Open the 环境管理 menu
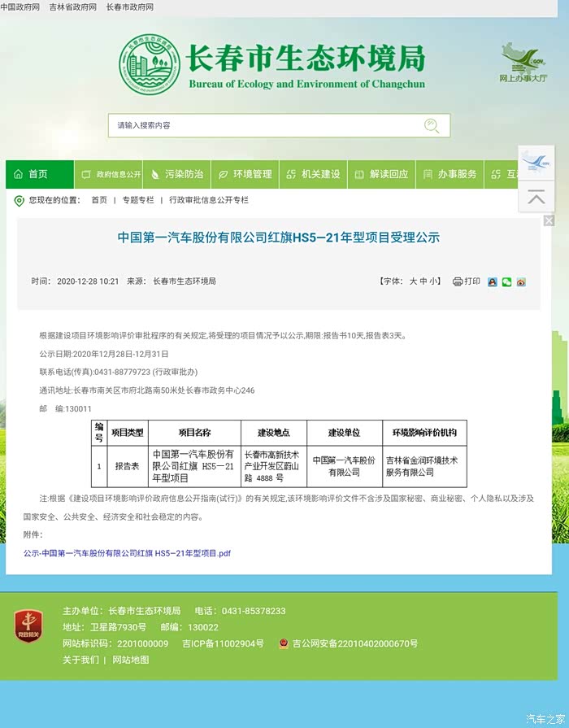569x728 pixels. point(245,174)
